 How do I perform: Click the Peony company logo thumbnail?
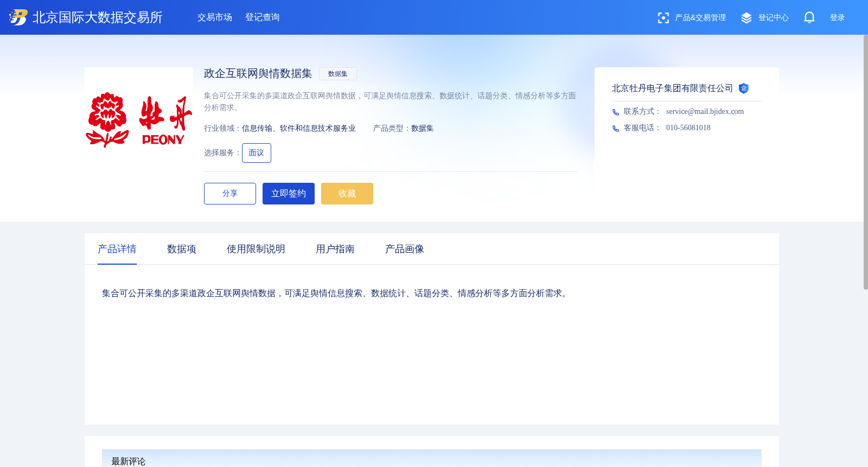tap(139, 120)
